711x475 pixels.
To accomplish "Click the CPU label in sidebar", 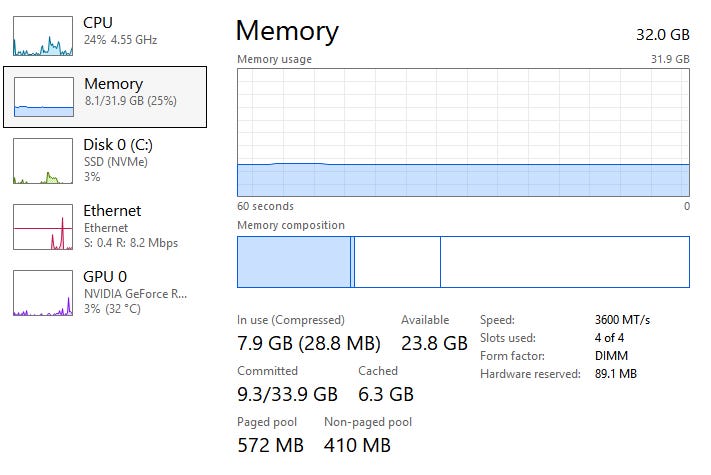I will click(x=98, y=22).
